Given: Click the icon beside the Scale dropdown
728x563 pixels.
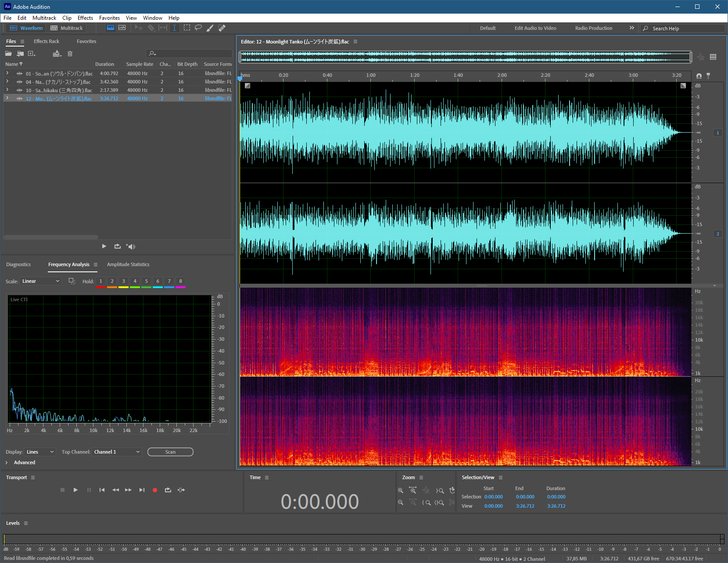Looking at the screenshot, I should click(72, 281).
